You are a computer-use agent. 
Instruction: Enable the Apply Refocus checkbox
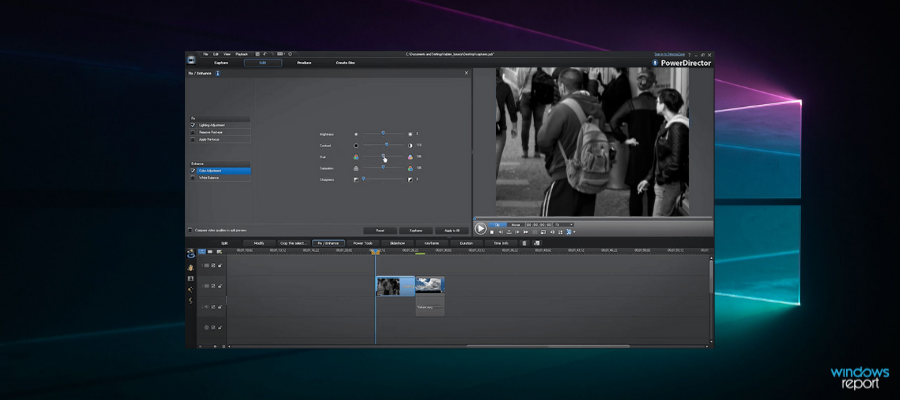tap(193, 139)
